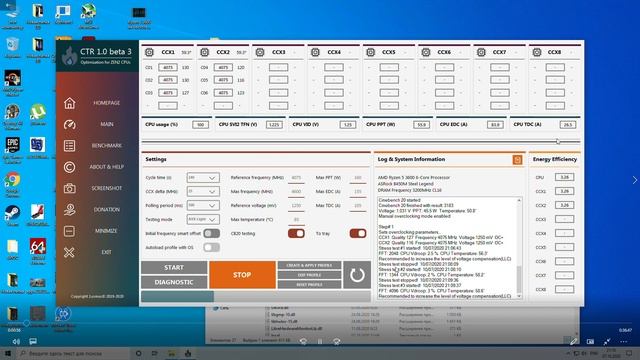Open Task View from the taskbar
Viewport: 640px width, 360px height.
point(154,353)
